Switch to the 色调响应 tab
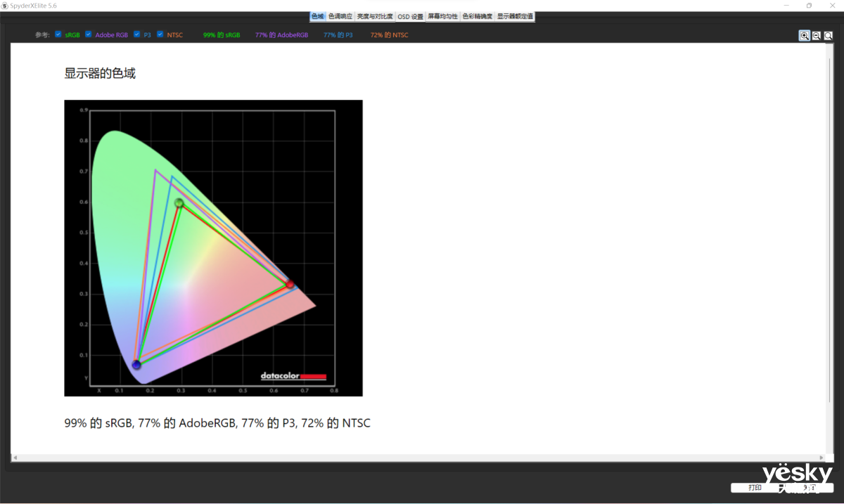Image resolution: width=844 pixels, height=504 pixels. point(340,16)
